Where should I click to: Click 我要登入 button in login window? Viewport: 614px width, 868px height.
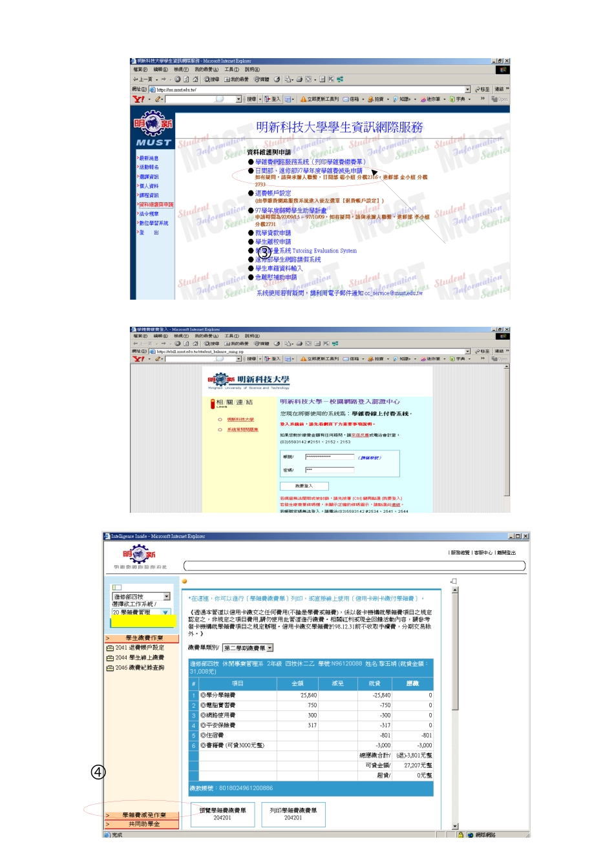(304, 486)
